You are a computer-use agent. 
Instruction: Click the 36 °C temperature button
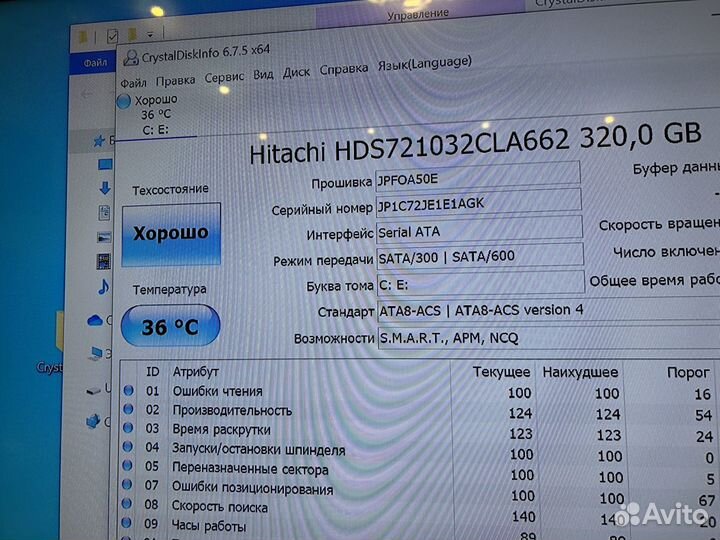pyautogui.click(x=170, y=326)
